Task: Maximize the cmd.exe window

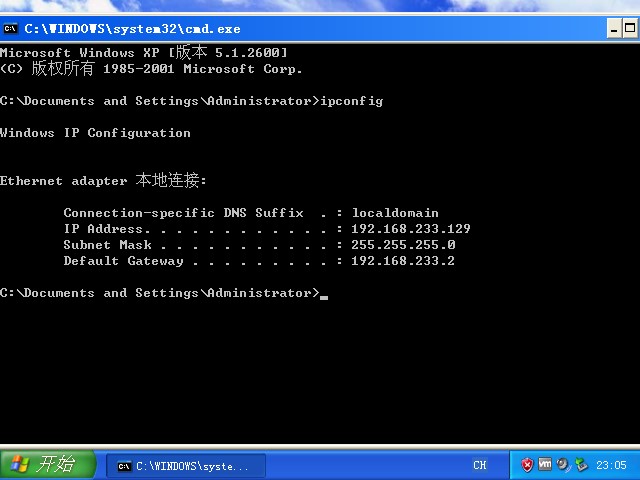Action: [630, 29]
